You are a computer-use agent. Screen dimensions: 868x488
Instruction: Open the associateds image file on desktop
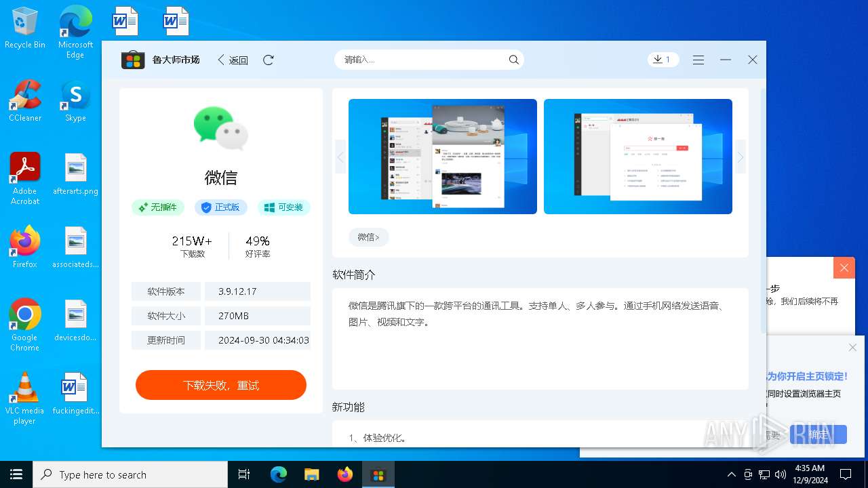click(75, 247)
